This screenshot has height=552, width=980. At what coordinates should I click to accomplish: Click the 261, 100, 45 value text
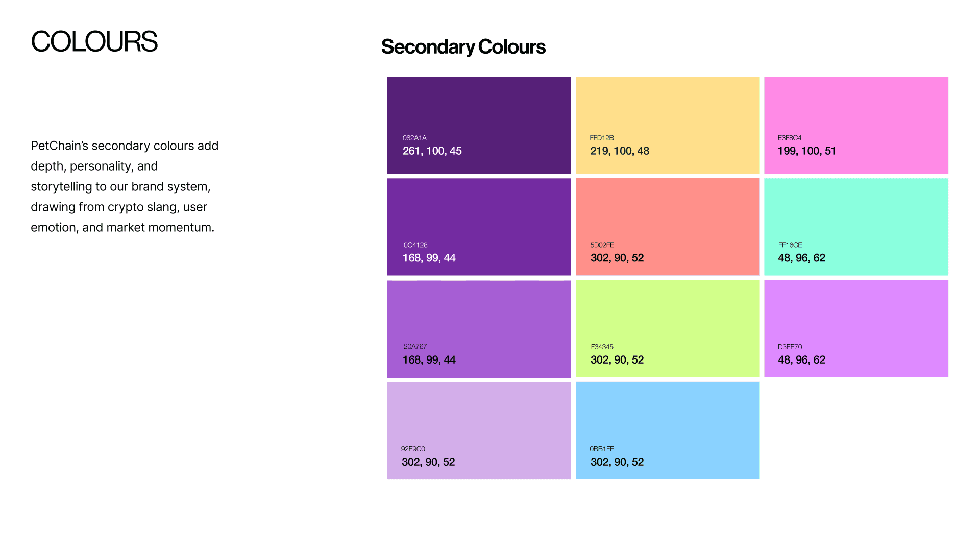432,151
